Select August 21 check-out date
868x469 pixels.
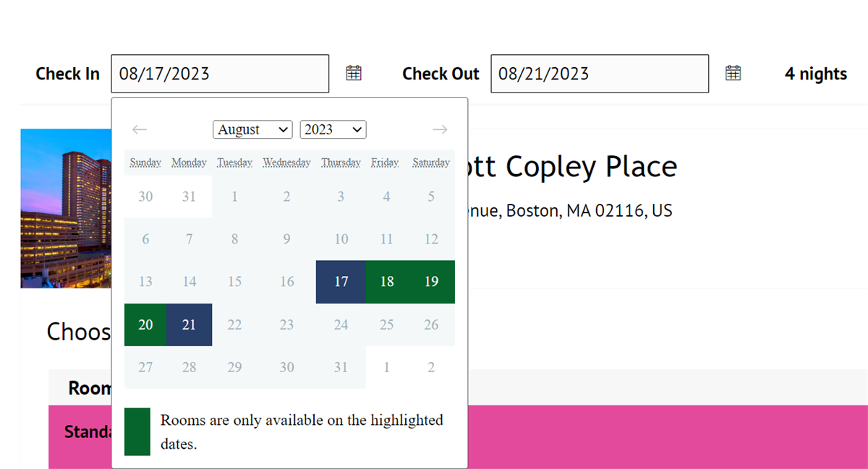pyautogui.click(x=189, y=325)
